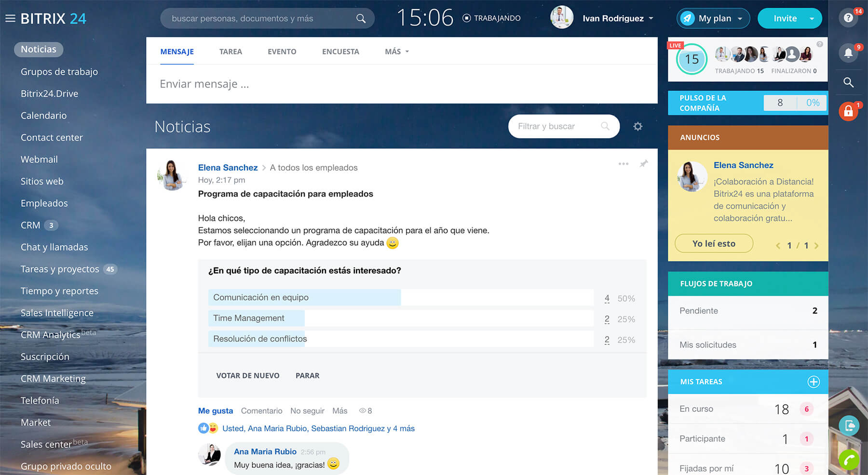Image resolution: width=868 pixels, height=475 pixels.
Task: Click the green phone call icon
Action: point(849,460)
